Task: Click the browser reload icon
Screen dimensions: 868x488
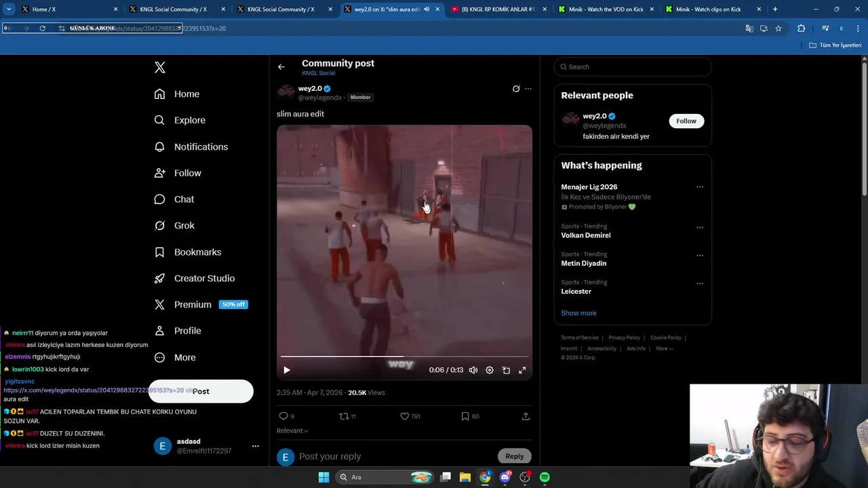Action: (x=42, y=28)
